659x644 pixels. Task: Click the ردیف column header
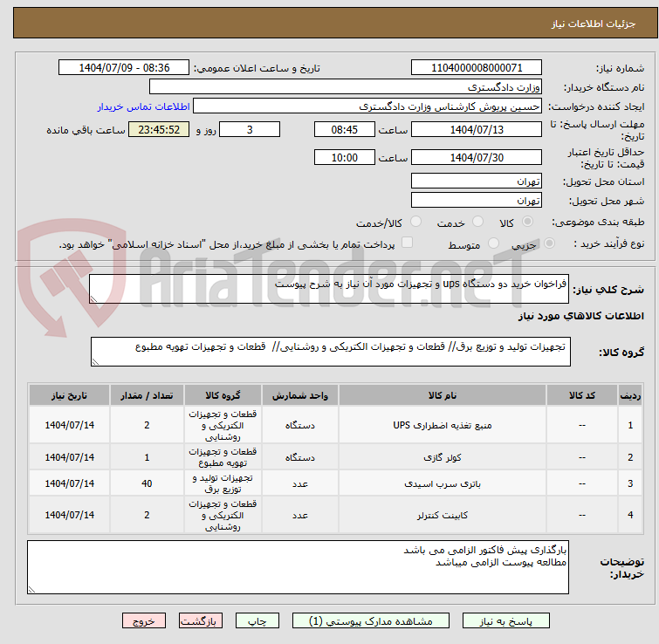[x=630, y=395]
